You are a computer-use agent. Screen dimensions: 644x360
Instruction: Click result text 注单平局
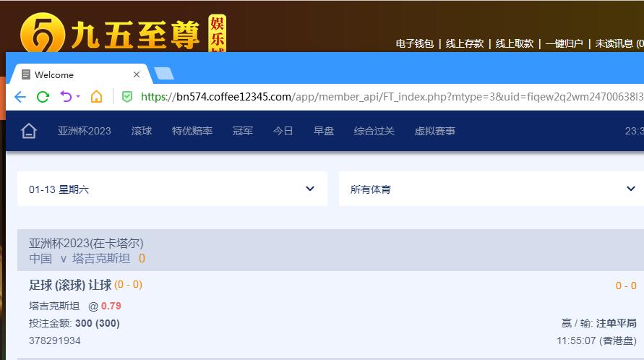(x=616, y=323)
